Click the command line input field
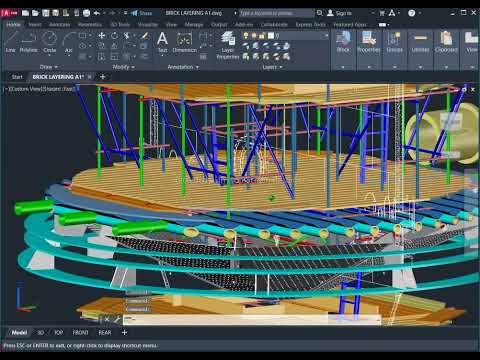Screen dimensions: 480x360 pos(252,319)
